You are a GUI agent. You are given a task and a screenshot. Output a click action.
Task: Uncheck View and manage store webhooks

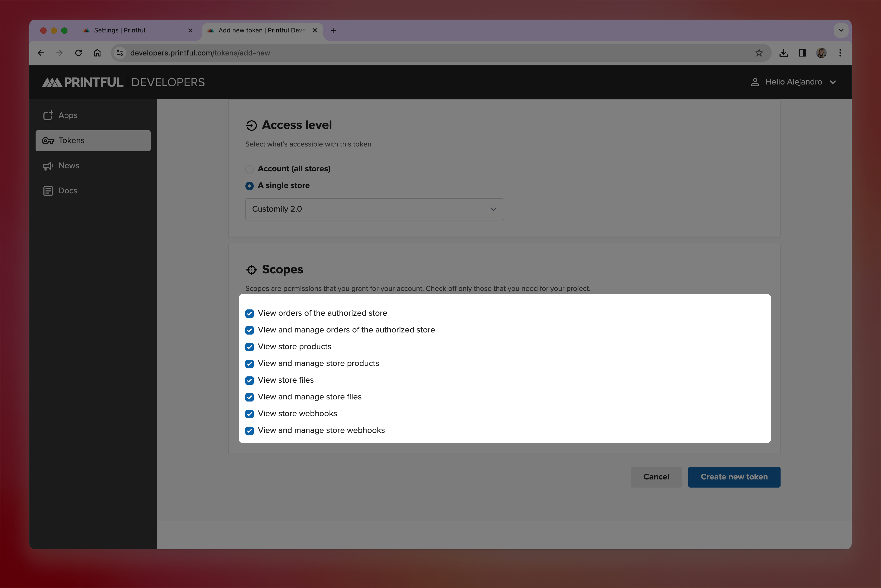249,431
